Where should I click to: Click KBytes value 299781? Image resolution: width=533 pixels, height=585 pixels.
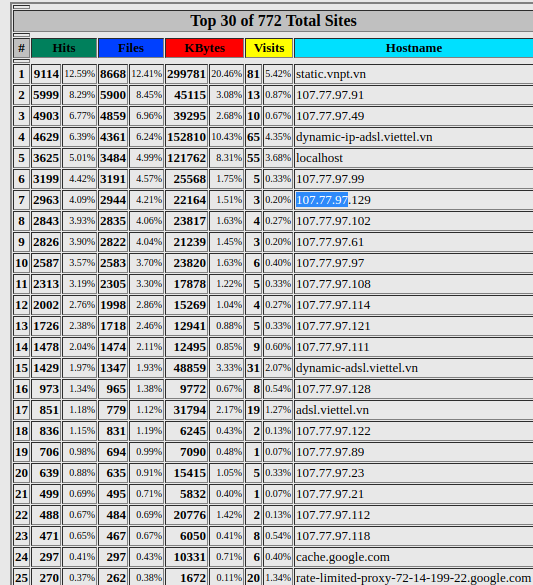pos(186,74)
